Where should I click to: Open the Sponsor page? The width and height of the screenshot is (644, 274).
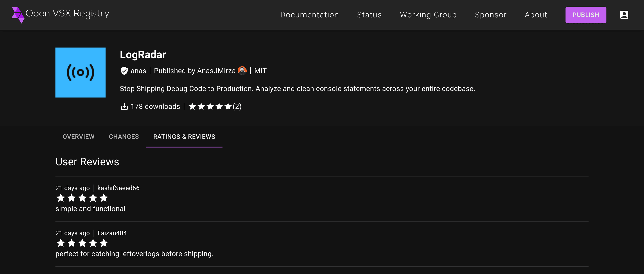491,15
